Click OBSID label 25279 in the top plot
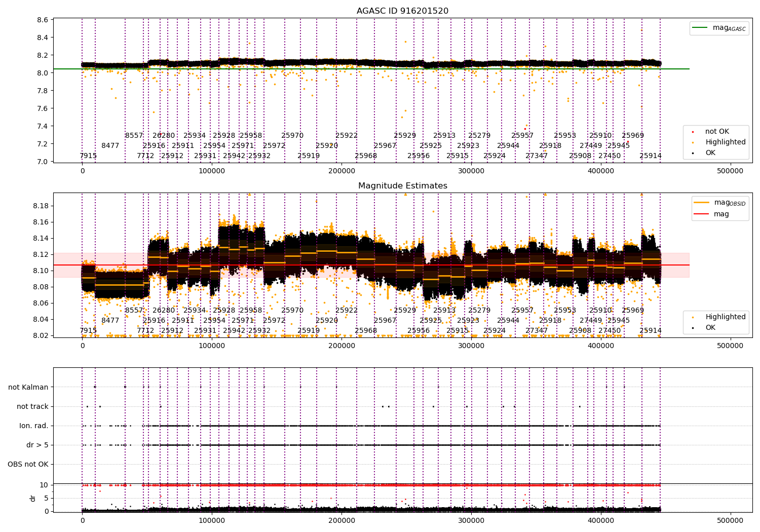 click(x=479, y=135)
